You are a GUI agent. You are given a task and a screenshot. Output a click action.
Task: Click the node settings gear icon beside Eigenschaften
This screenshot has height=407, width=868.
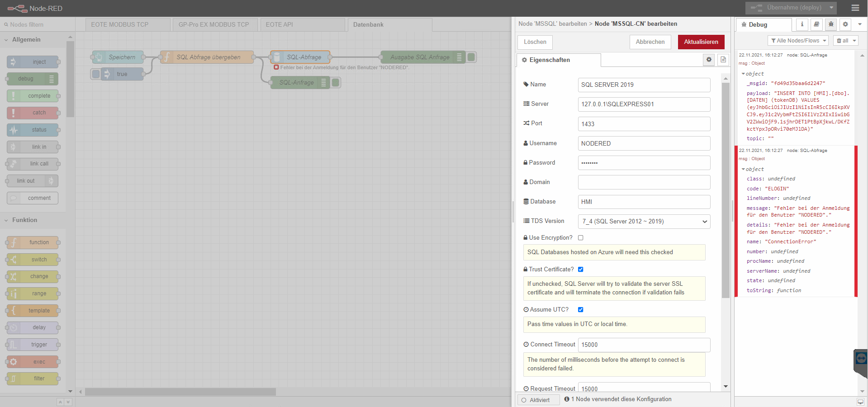point(709,60)
